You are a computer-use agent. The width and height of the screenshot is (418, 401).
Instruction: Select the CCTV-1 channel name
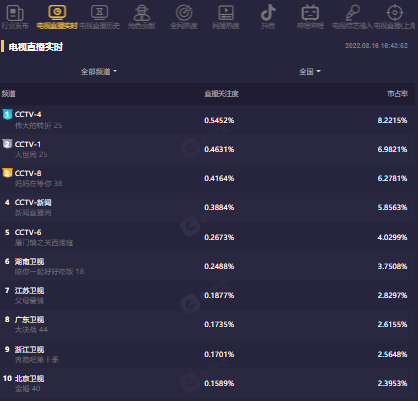(x=28, y=144)
